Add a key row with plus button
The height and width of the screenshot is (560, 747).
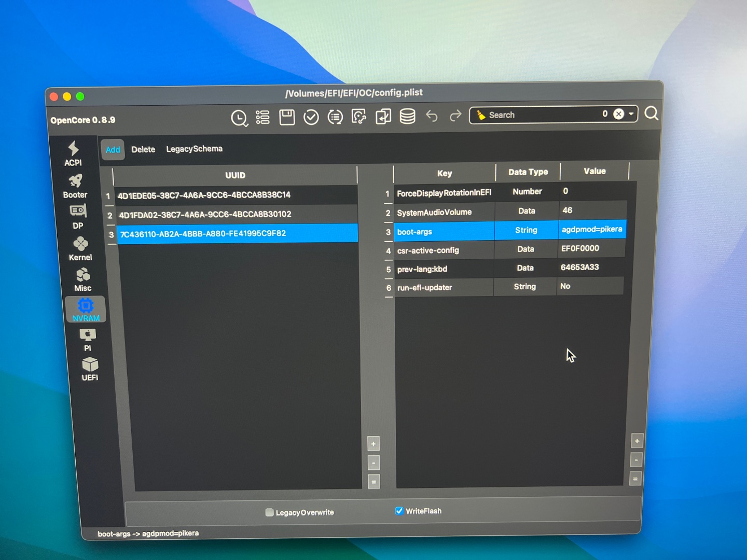point(637,441)
